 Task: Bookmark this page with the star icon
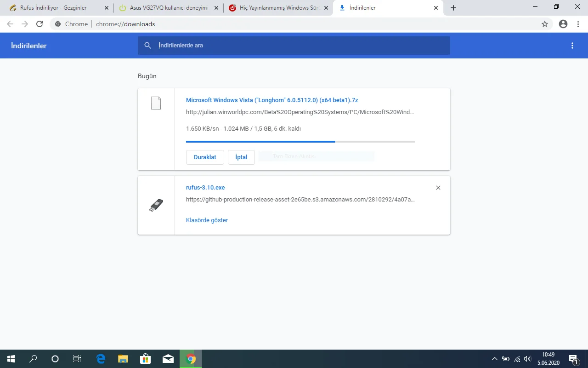(545, 24)
